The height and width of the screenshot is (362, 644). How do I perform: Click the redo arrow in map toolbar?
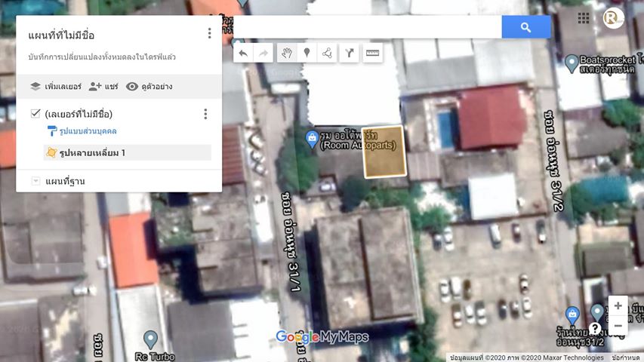click(x=263, y=53)
